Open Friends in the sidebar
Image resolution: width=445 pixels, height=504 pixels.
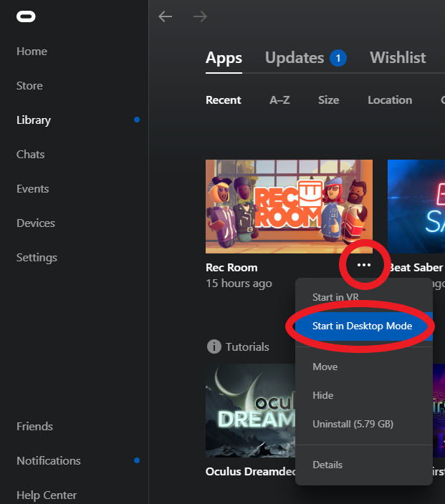point(34,427)
